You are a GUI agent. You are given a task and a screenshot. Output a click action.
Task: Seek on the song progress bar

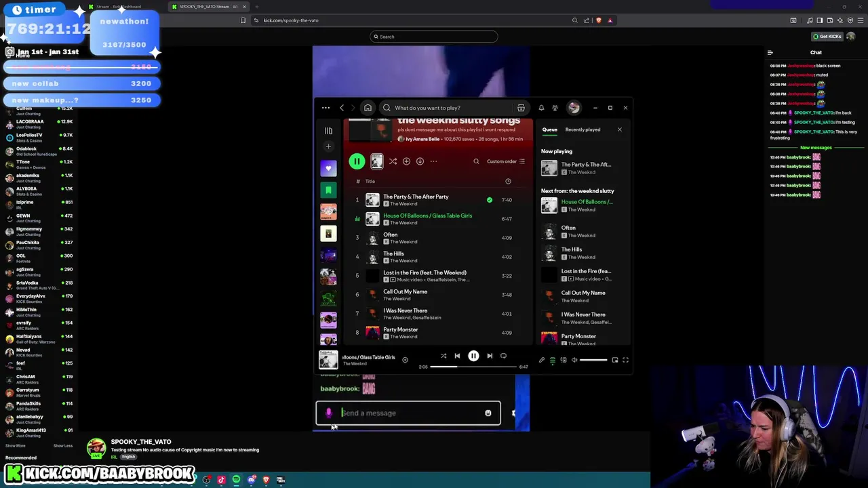point(473,367)
